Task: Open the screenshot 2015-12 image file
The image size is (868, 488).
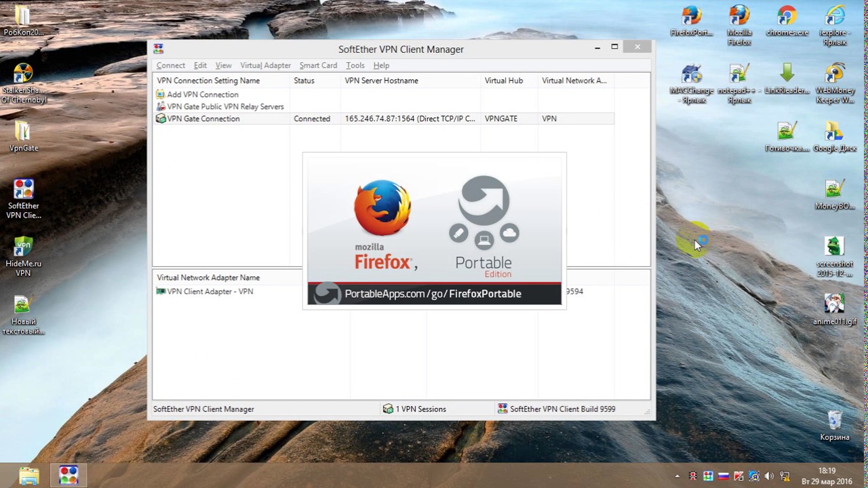Action: [x=834, y=256]
